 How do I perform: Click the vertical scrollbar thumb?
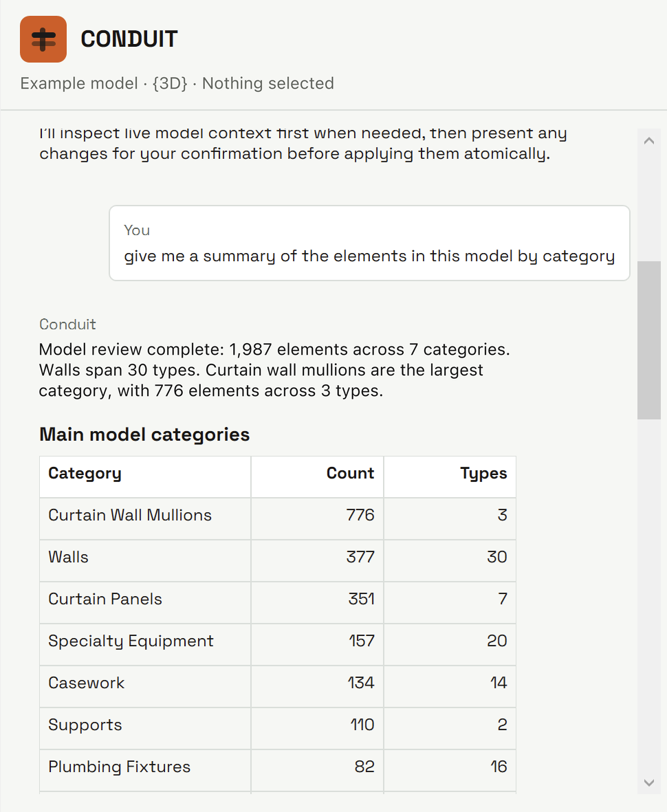pos(649,340)
